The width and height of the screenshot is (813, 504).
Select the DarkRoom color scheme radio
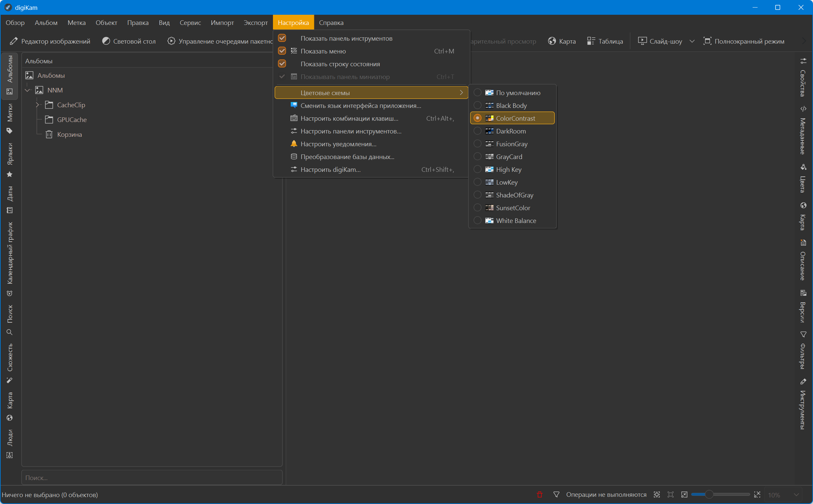[x=477, y=131]
